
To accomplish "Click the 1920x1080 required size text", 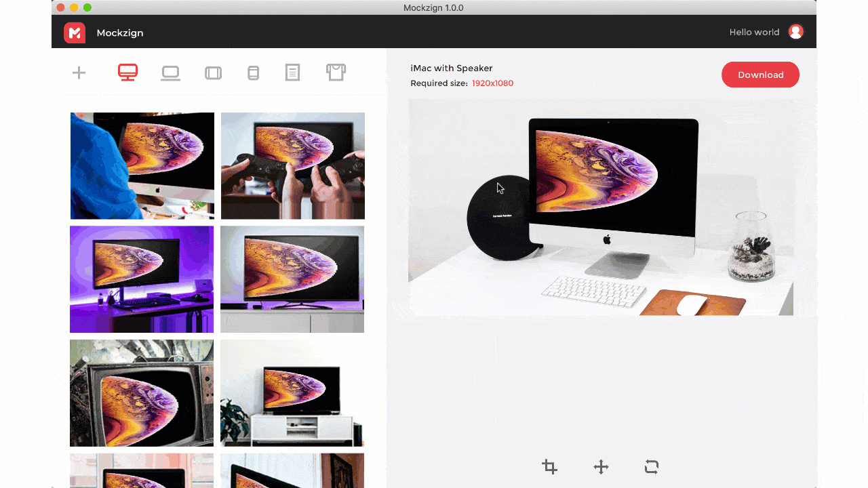I will [492, 83].
